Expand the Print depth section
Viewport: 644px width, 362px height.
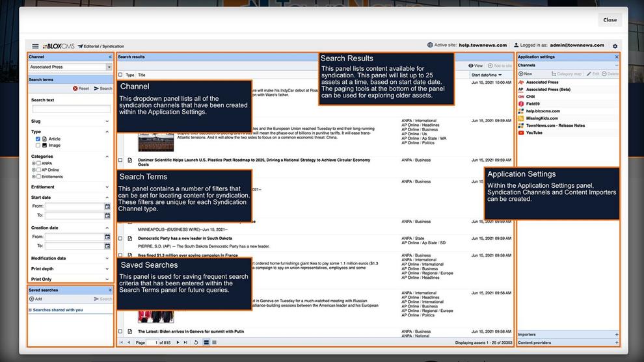107,269
